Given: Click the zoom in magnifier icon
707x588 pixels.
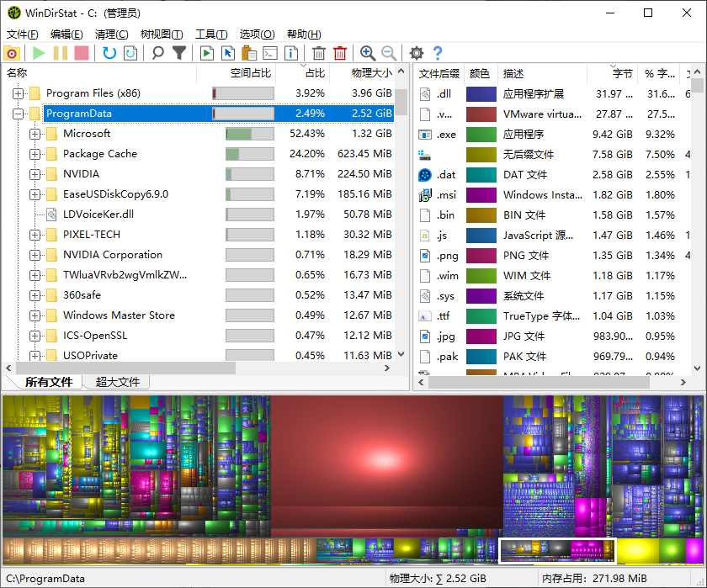Looking at the screenshot, I should pyautogui.click(x=368, y=53).
